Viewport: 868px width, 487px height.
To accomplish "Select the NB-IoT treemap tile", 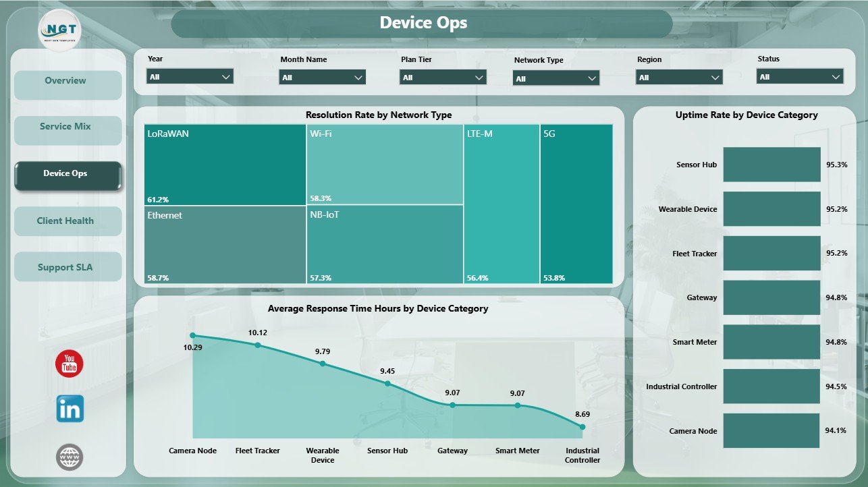I will (385, 244).
